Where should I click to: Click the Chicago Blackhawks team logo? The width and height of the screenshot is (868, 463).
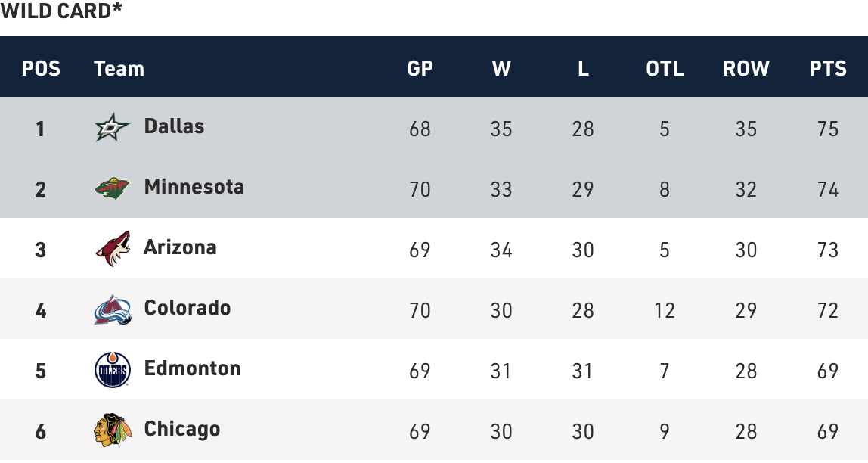pos(113,430)
